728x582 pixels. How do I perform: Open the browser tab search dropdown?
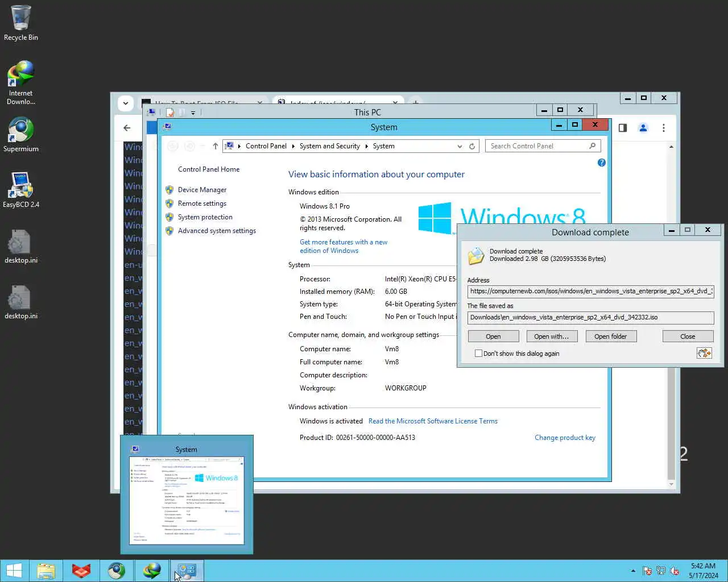[x=126, y=103]
